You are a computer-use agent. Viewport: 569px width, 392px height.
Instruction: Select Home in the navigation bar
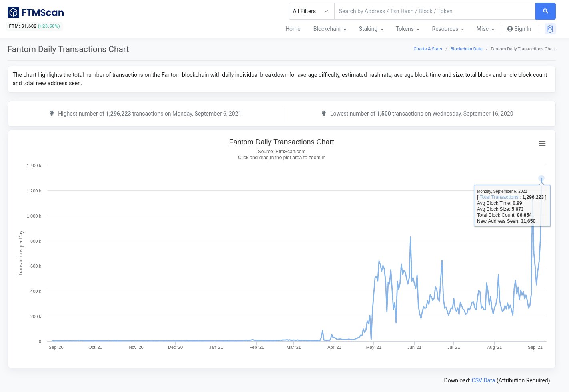click(293, 29)
